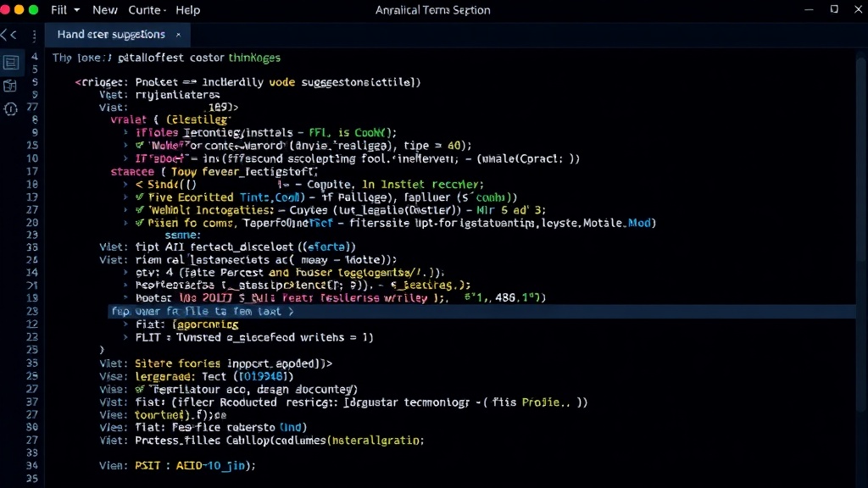
Task: Select the highlighted 'fiep oner fa file' line
Action: pyautogui.click(x=481, y=312)
